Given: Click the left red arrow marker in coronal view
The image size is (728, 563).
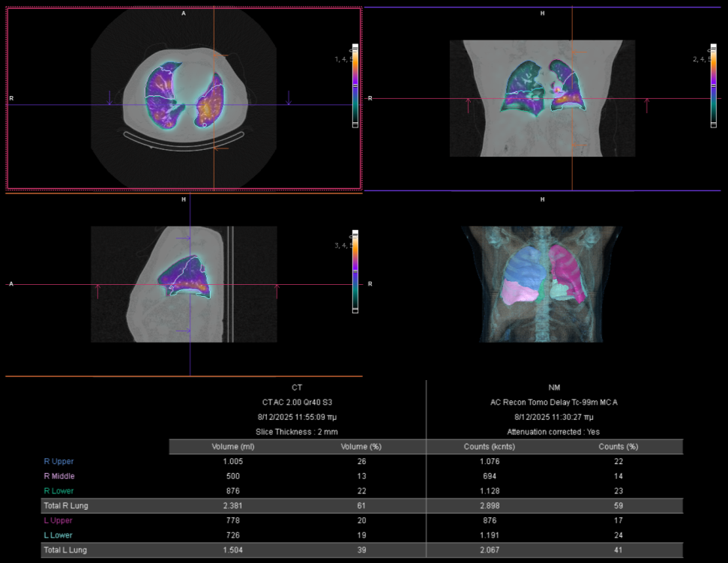Looking at the screenshot, I should pyautogui.click(x=469, y=105).
